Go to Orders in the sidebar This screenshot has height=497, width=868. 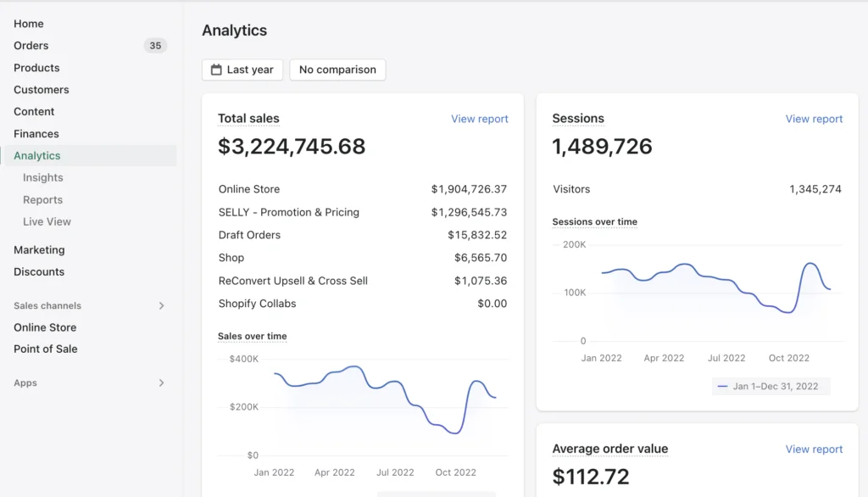(x=31, y=46)
